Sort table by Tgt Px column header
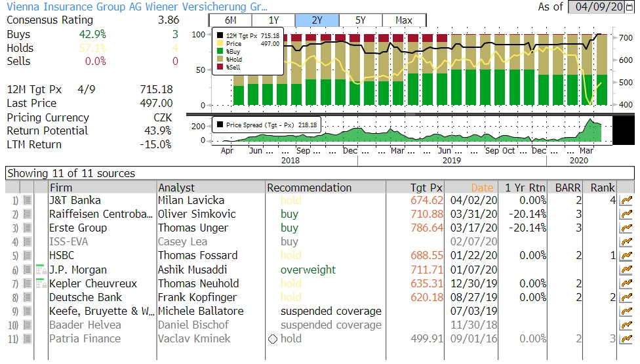Image resolution: width=640 pixels, height=364 pixels. (x=414, y=188)
